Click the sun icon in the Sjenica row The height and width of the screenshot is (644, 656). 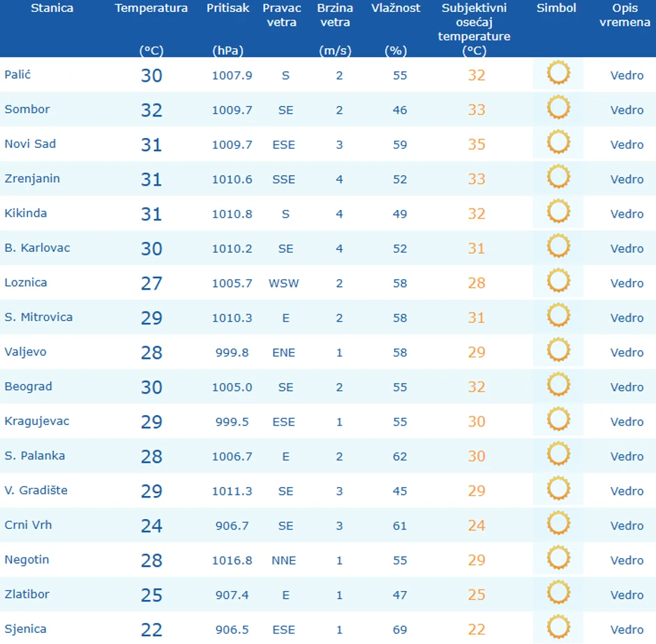click(558, 627)
